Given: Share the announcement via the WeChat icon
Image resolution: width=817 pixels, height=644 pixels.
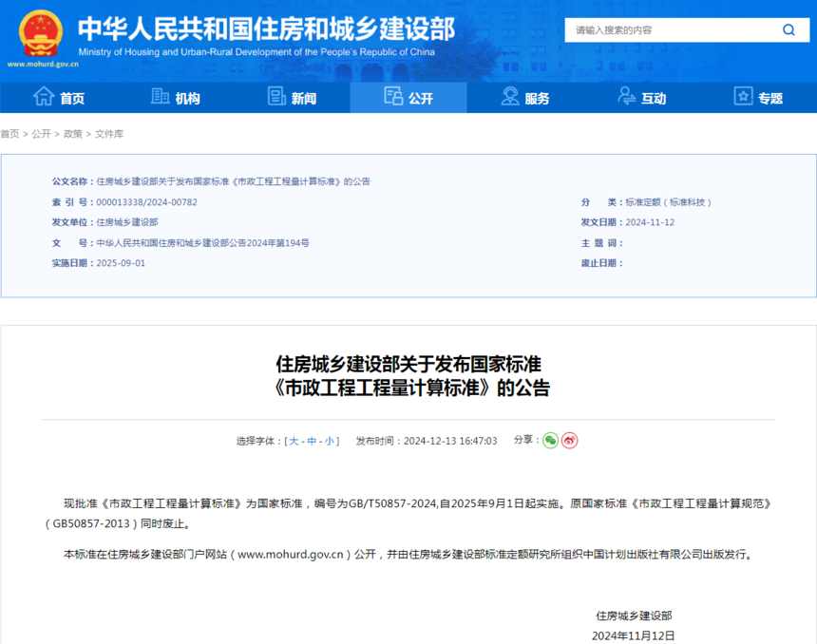Looking at the screenshot, I should click(x=550, y=441).
